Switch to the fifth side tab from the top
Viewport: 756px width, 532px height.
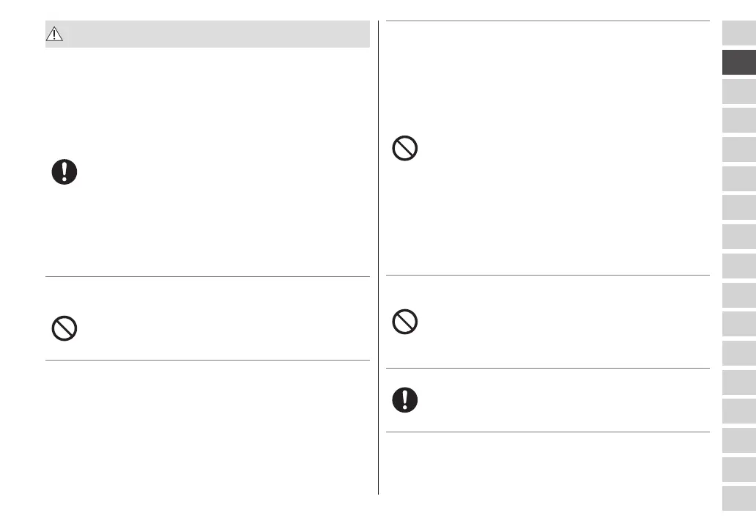[x=738, y=149]
